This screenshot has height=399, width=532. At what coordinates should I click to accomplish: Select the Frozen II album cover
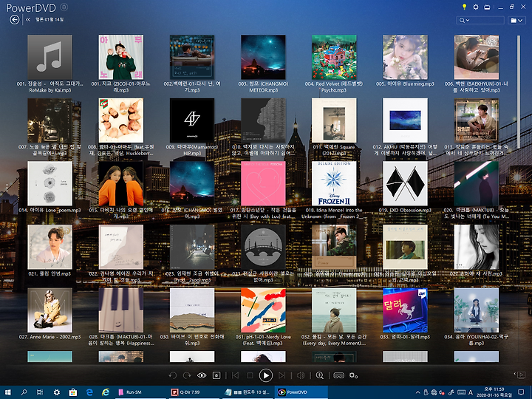334,183
